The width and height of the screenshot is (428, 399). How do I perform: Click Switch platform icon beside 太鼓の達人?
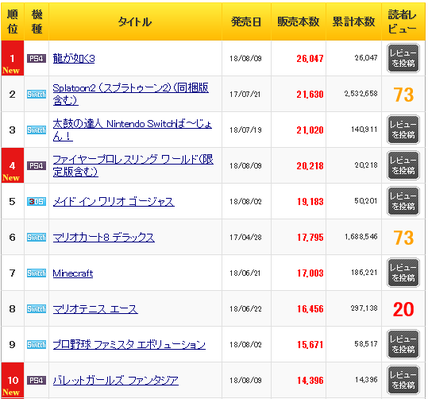(x=36, y=130)
